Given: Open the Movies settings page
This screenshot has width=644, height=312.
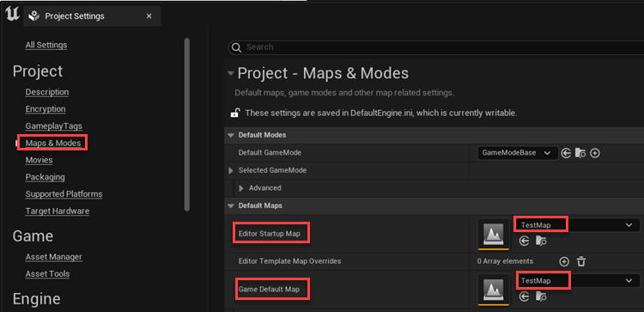Looking at the screenshot, I should [39, 160].
